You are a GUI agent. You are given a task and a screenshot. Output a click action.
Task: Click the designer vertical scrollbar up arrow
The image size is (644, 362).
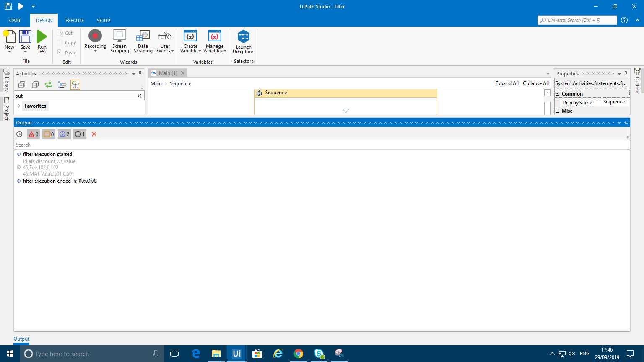[x=547, y=93]
